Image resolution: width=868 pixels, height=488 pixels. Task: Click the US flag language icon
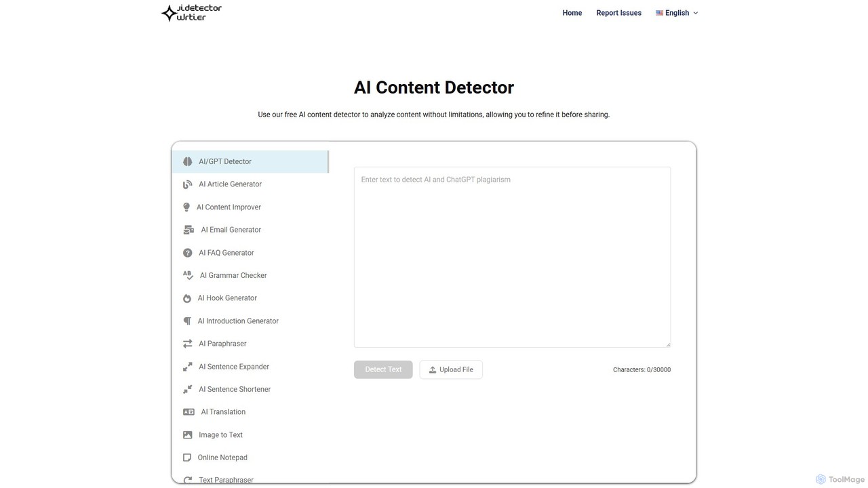(x=659, y=13)
